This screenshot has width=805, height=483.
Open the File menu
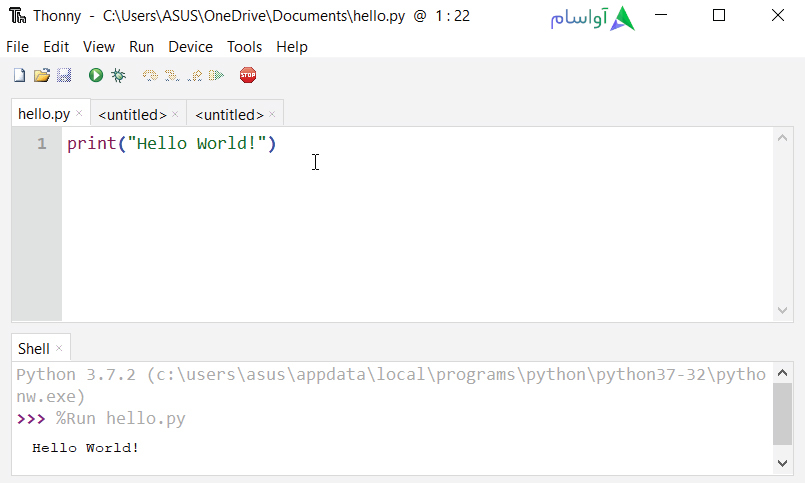17,47
